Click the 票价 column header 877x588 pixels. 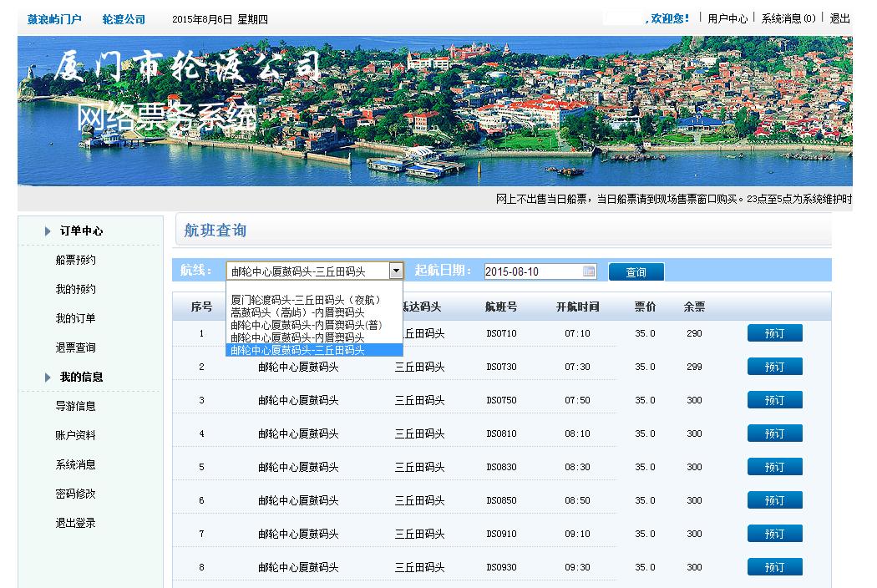645,307
